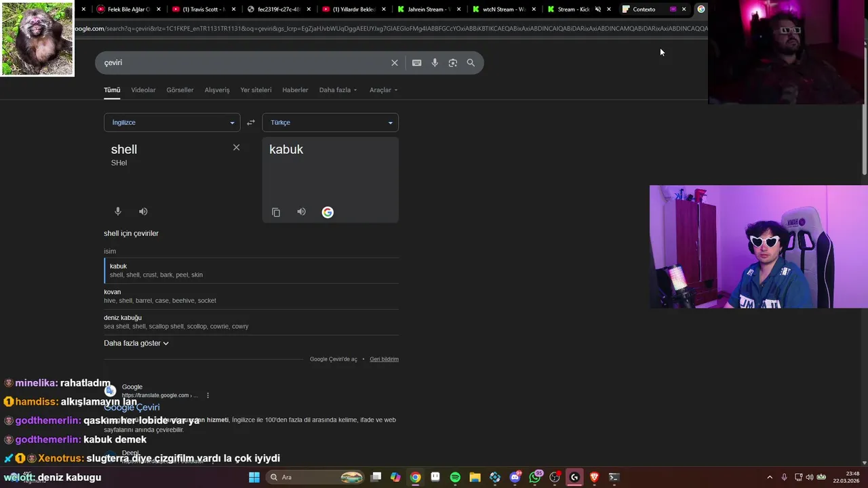Open the İngilizce source language dropdown

[172, 123]
